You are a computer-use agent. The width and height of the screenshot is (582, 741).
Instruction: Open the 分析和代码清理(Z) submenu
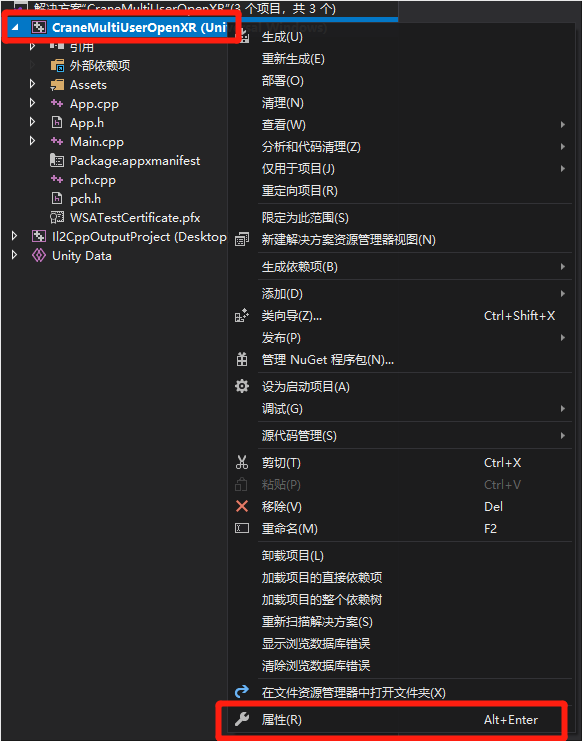point(563,147)
